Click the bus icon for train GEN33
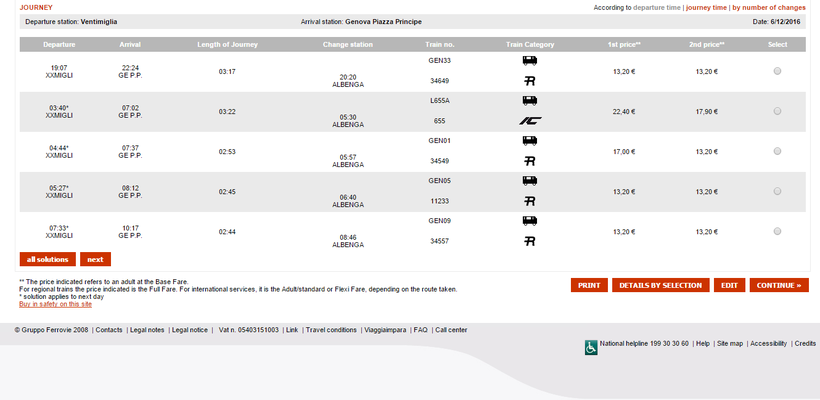The width and height of the screenshot is (820, 400). click(530, 61)
